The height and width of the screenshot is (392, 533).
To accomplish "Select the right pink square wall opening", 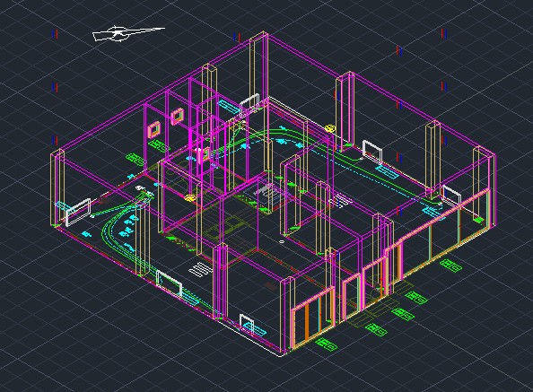I will 178,116.
